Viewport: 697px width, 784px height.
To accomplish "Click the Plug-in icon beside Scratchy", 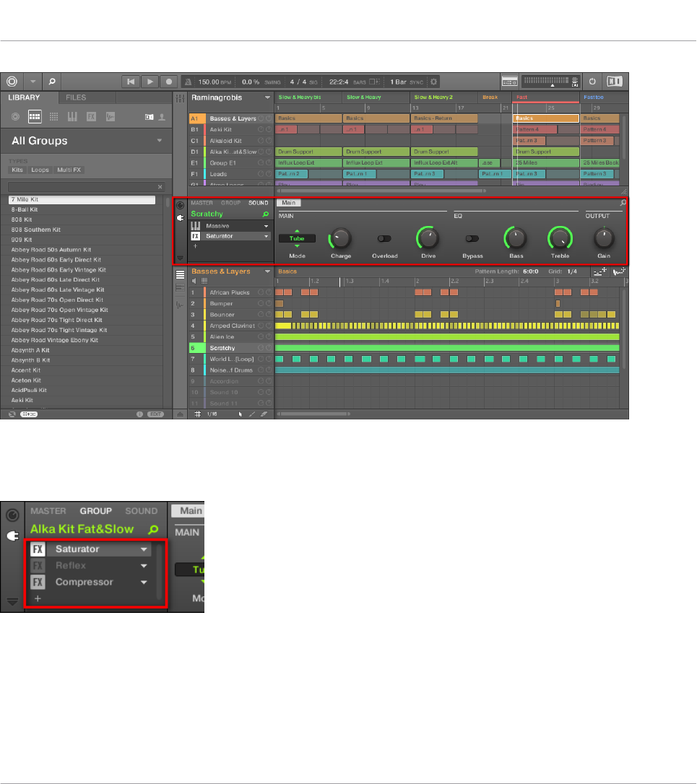I will point(181,217).
